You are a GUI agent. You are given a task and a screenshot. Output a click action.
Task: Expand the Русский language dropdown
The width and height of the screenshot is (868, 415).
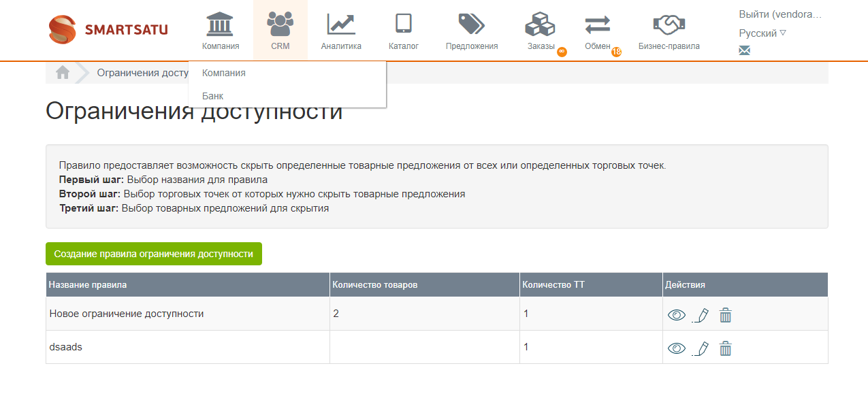click(x=762, y=33)
